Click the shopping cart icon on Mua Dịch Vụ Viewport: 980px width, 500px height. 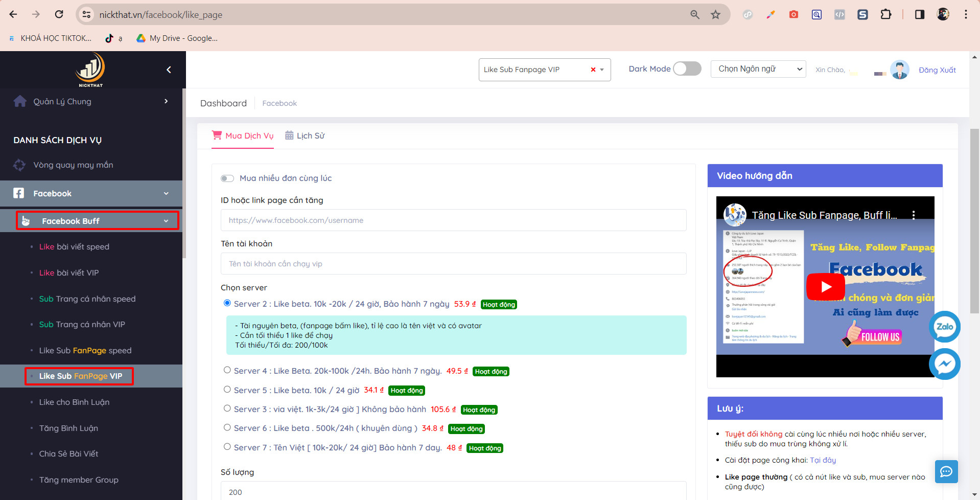click(x=217, y=135)
